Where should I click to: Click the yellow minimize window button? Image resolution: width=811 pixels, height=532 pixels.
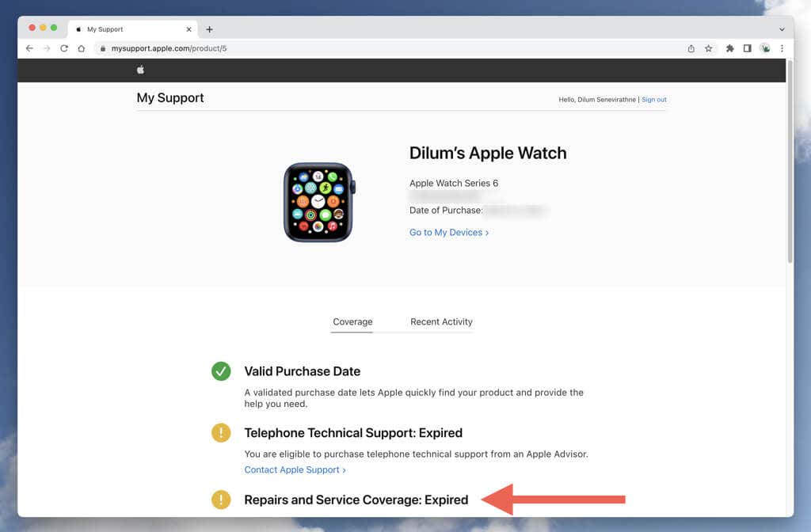(x=43, y=28)
